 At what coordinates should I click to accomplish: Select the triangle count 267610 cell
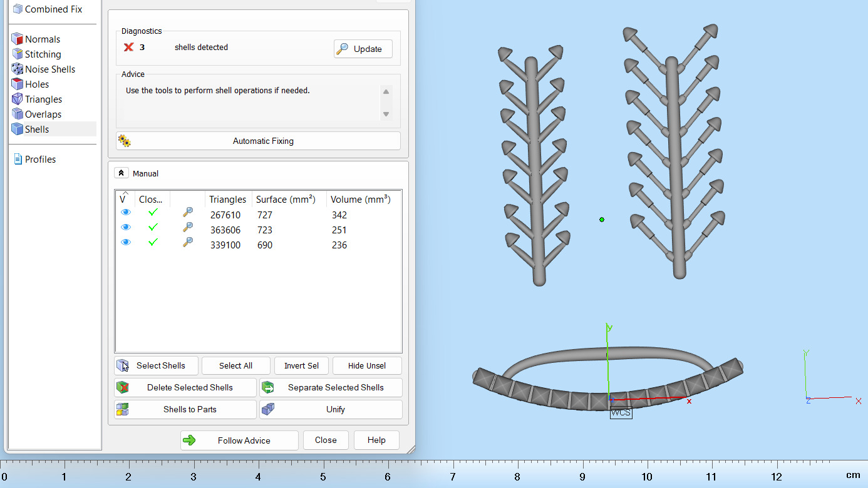coord(225,215)
